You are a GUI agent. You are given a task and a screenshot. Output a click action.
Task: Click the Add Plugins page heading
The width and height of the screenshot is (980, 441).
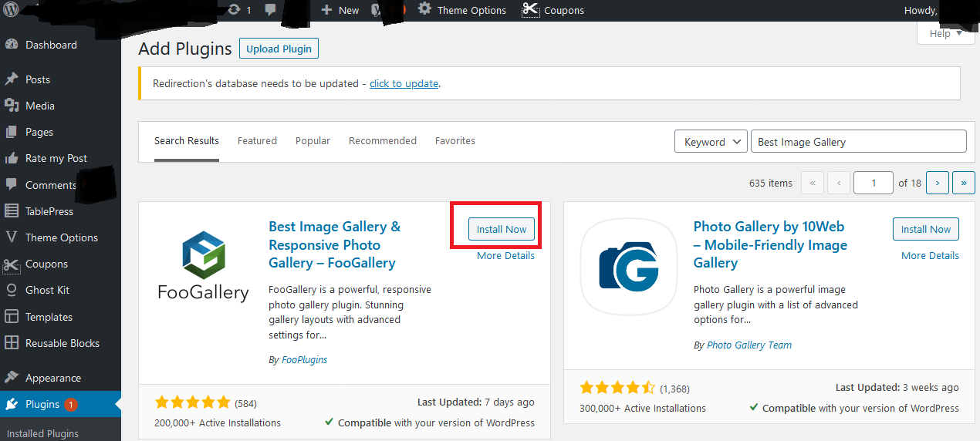(185, 49)
